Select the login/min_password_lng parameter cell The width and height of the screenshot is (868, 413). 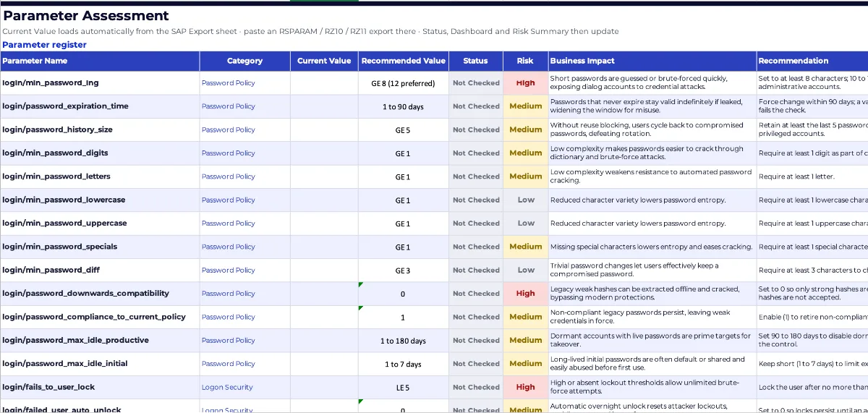point(100,83)
